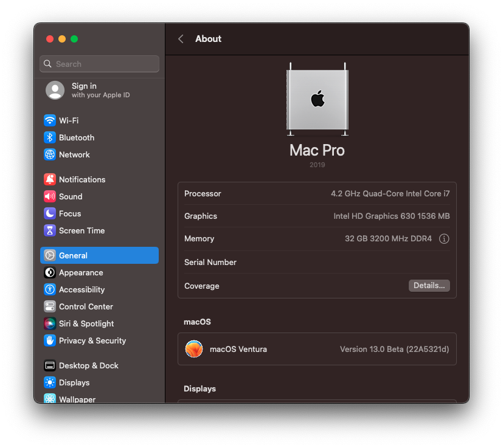Open Coverage Details button

pyautogui.click(x=429, y=286)
